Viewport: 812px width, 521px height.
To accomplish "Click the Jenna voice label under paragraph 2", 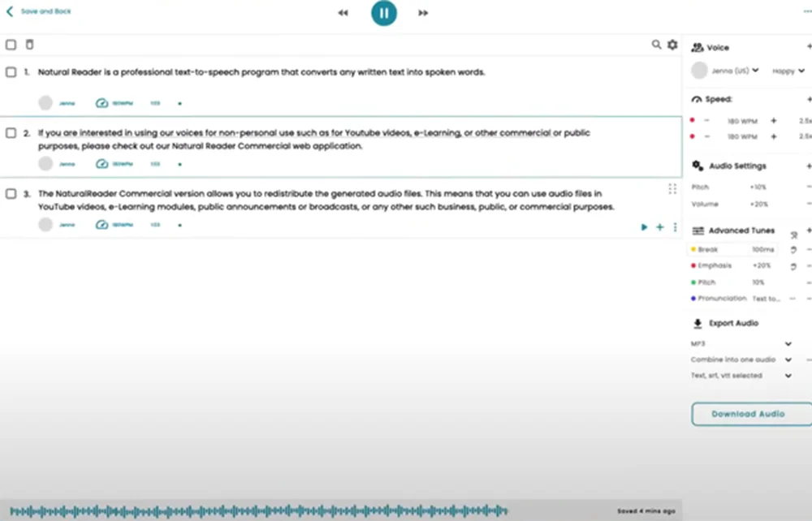I will [x=67, y=164].
